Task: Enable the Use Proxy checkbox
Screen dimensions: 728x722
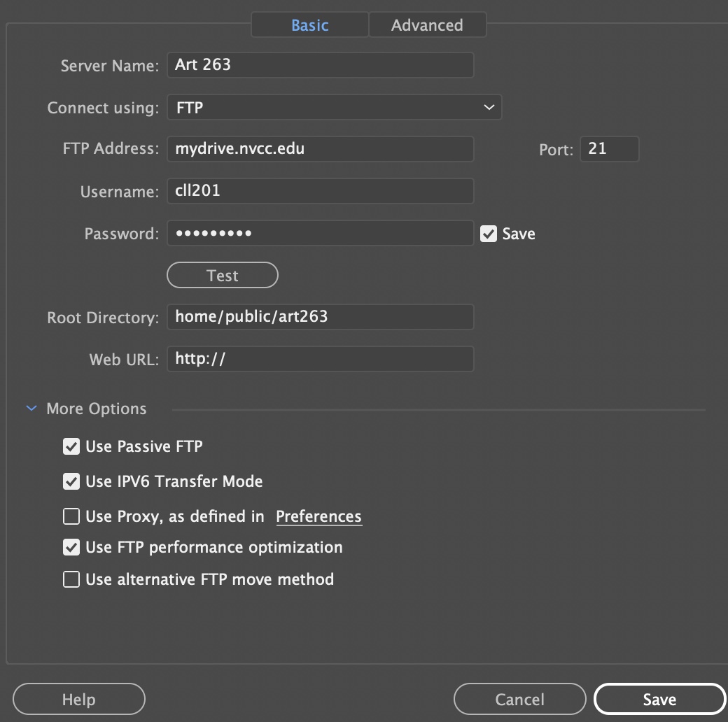Action: pos(71,517)
